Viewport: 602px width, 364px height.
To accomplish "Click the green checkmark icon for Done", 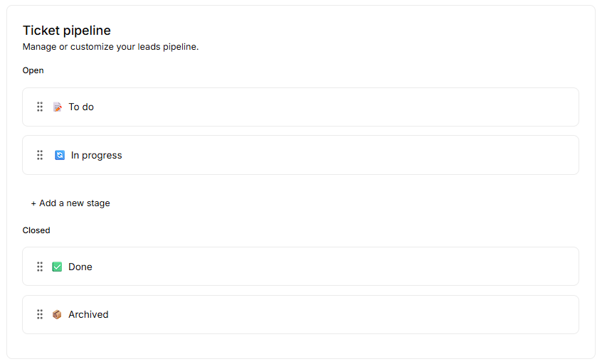I will pos(58,267).
